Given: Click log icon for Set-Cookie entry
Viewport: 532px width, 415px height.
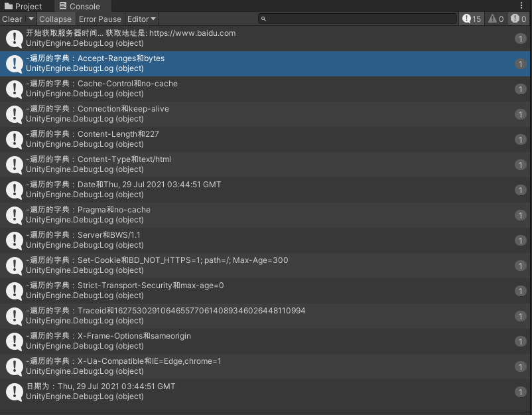Looking at the screenshot, I should tap(14, 265).
